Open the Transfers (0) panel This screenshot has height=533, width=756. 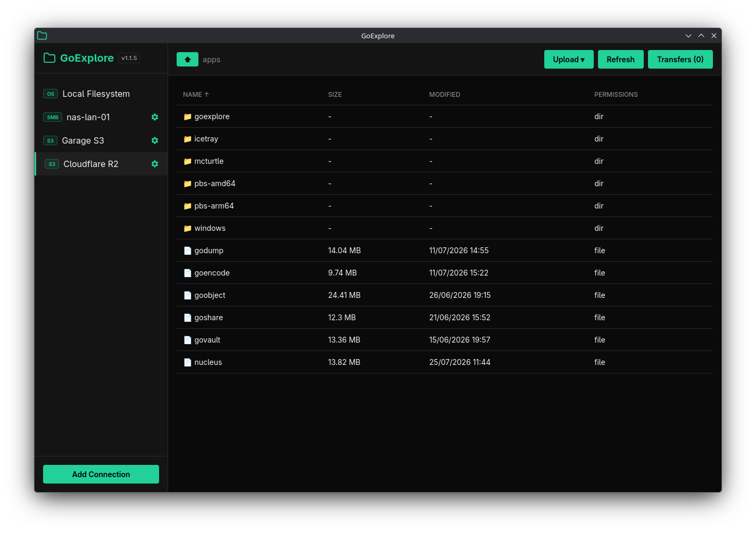click(680, 60)
